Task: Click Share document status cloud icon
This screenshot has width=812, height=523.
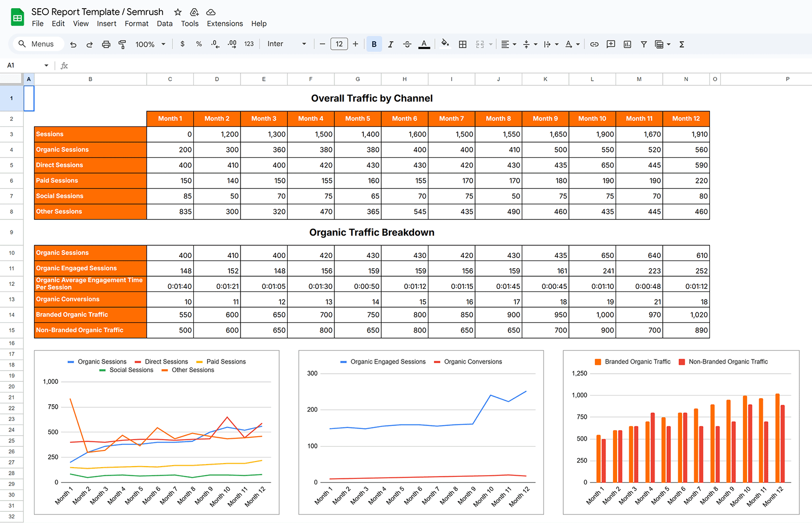Action: [x=211, y=12]
